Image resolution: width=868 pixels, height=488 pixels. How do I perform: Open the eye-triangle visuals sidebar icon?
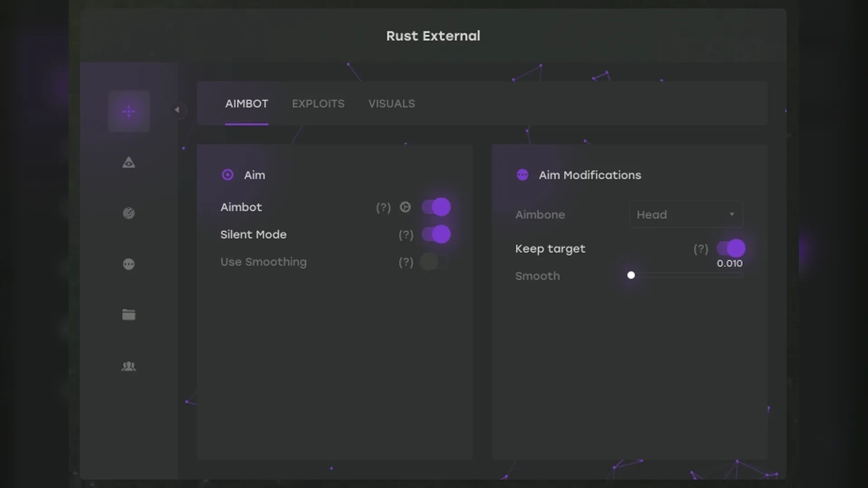tap(129, 163)
